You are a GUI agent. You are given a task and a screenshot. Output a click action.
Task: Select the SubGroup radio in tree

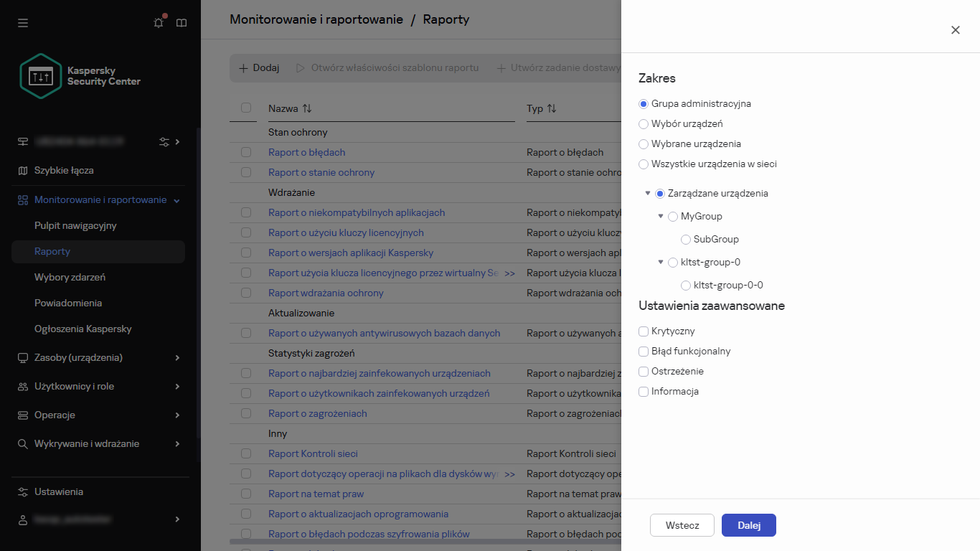point(686,240)
